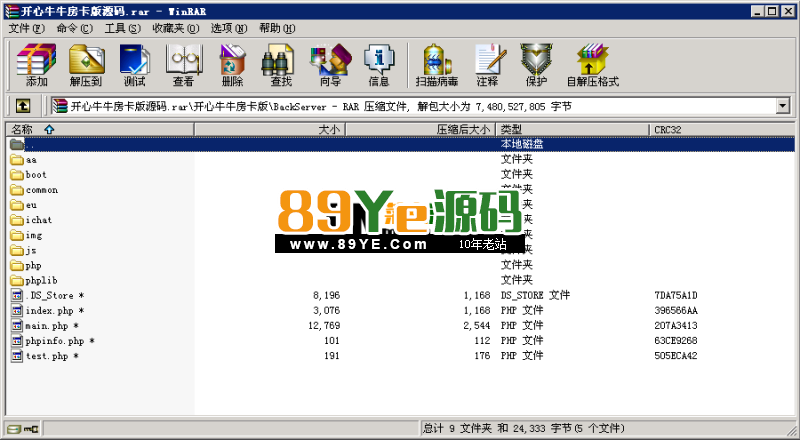This screenshot has width=800, height=440.
Task: Open the View (查看) tool
Action: point(183,65)
